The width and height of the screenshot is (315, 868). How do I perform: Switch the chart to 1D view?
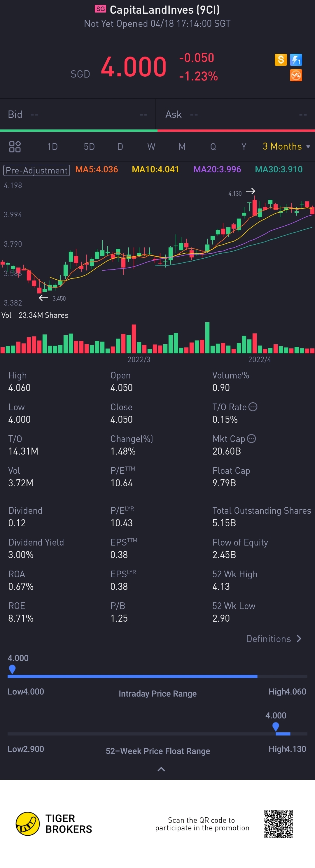tap(52, 147)
